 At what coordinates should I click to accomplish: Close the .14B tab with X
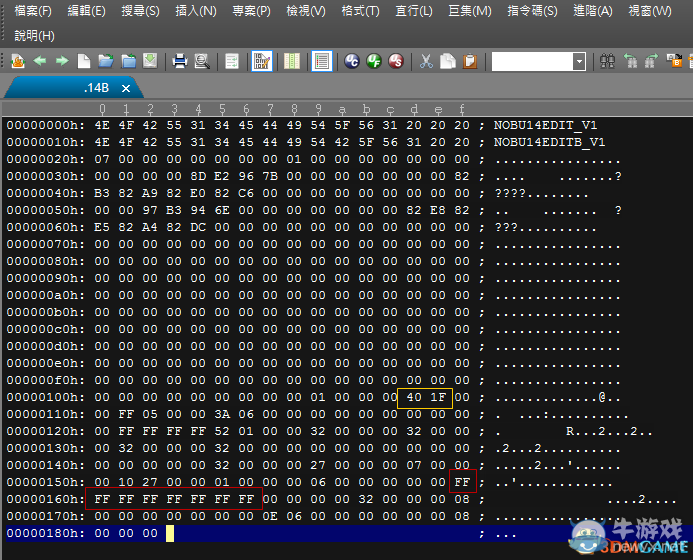pos(126,88)
